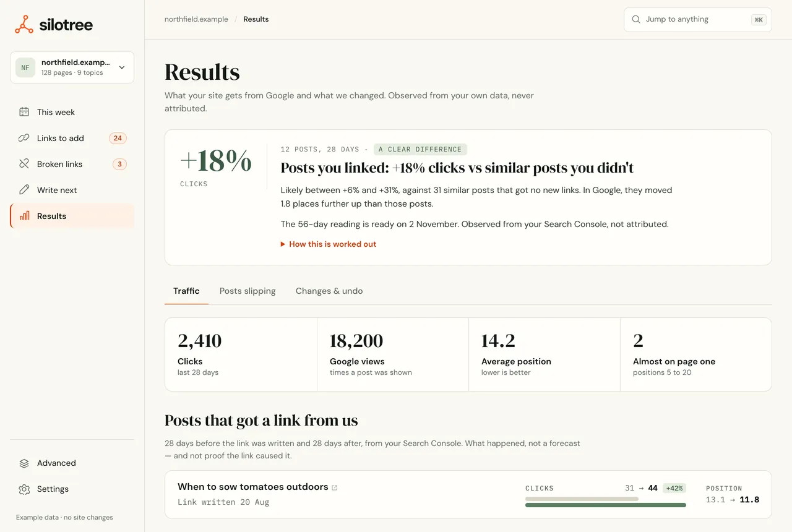Open Broken links page
The image size is (792, 532).
[x=72, y=164]
